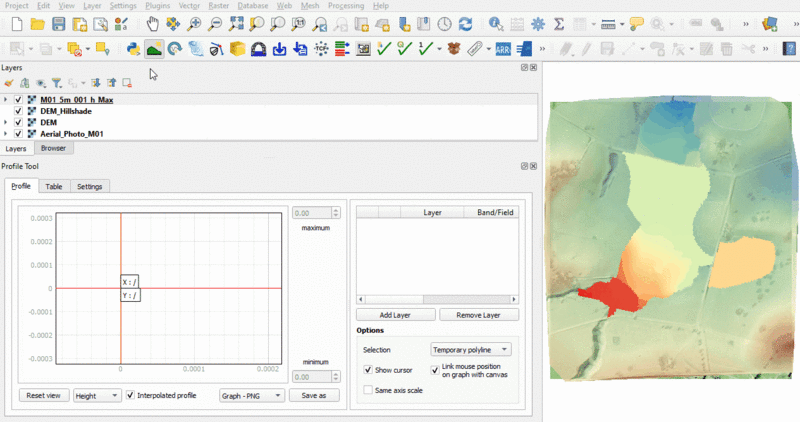
Task: Click the filter legend funnel icon
Action: coord(57,83)
